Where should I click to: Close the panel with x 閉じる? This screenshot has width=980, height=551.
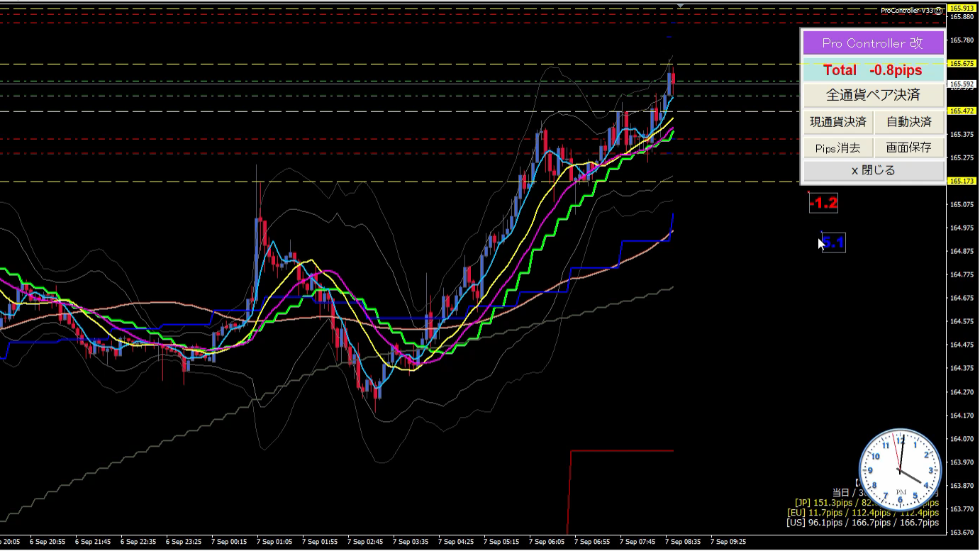pos(873,170)
